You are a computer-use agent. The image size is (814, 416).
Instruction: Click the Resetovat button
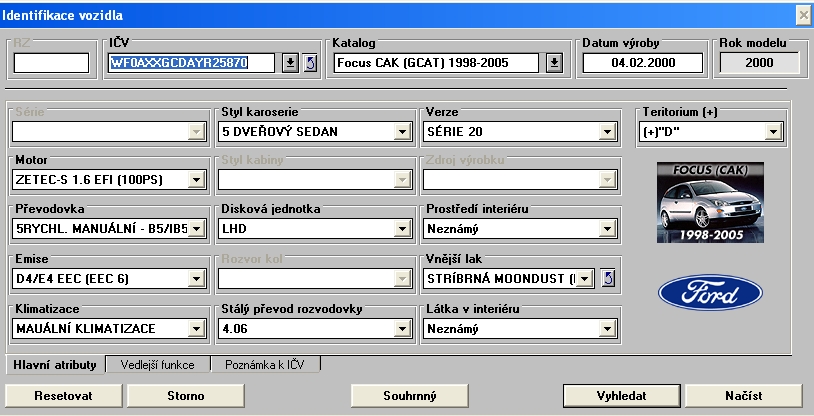pyautogui.click(x=63, y=396)
